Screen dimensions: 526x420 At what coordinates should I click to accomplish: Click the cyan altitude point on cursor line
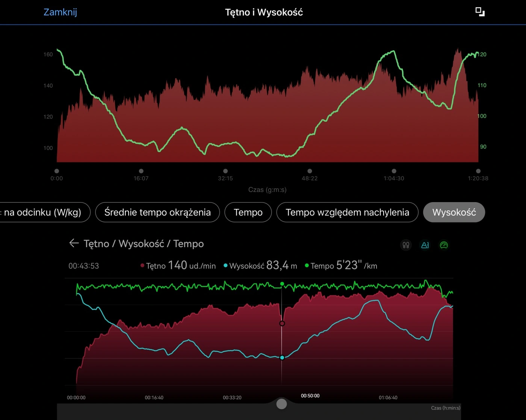(282, 358)
